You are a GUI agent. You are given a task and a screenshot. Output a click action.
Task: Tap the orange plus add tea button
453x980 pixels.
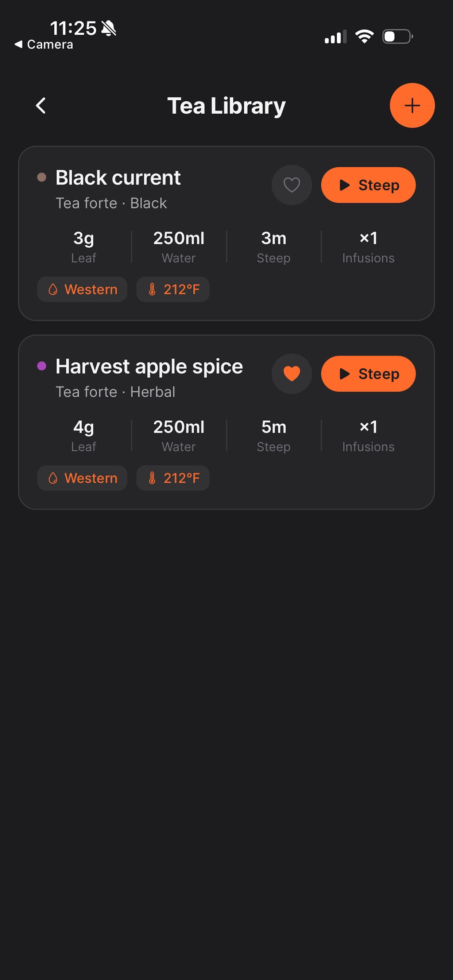[412, 105]
